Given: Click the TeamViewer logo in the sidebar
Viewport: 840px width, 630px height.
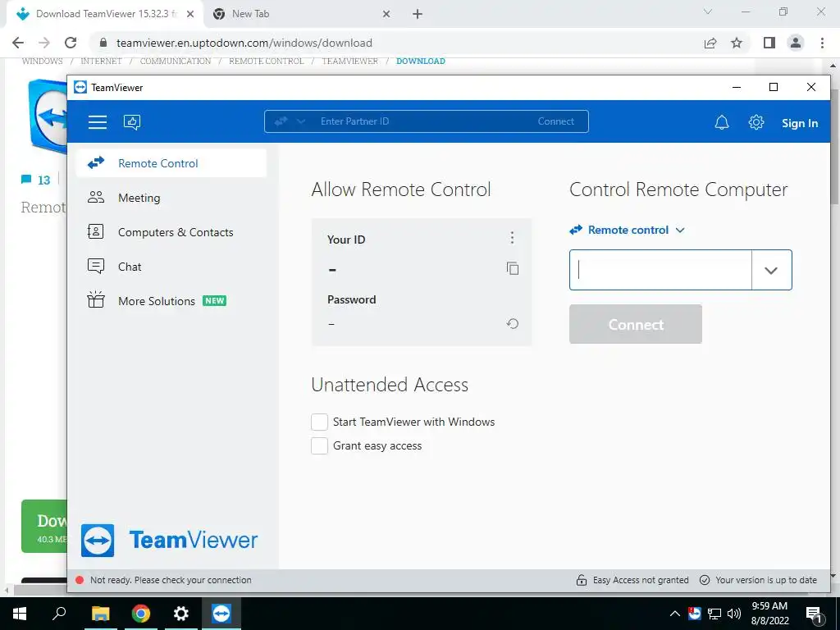Looking at the screenshot, I should tap(169, 540).
